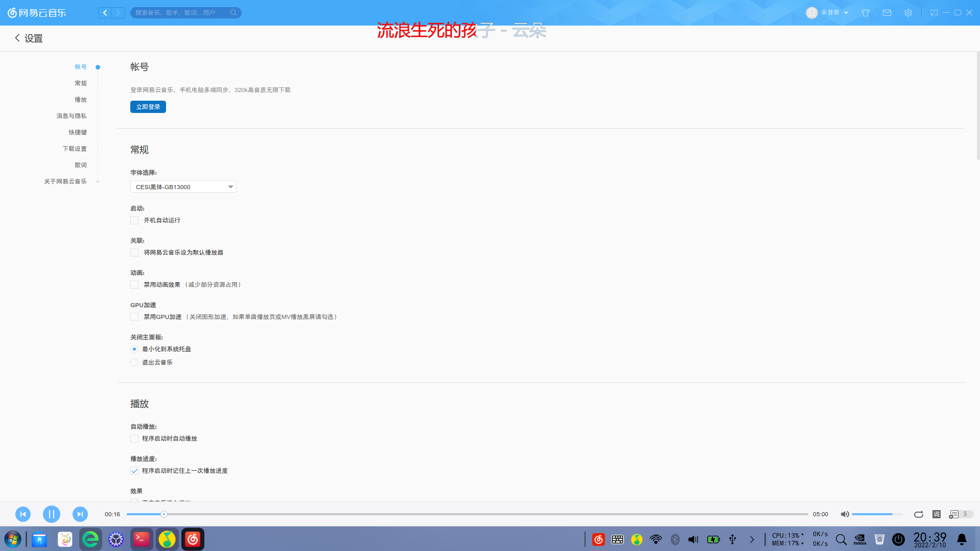This screenshot has height=551, width=980.
Task: Open the 字体选择 font dropdown
Action: pyautogui.click(x=183, y=187)
